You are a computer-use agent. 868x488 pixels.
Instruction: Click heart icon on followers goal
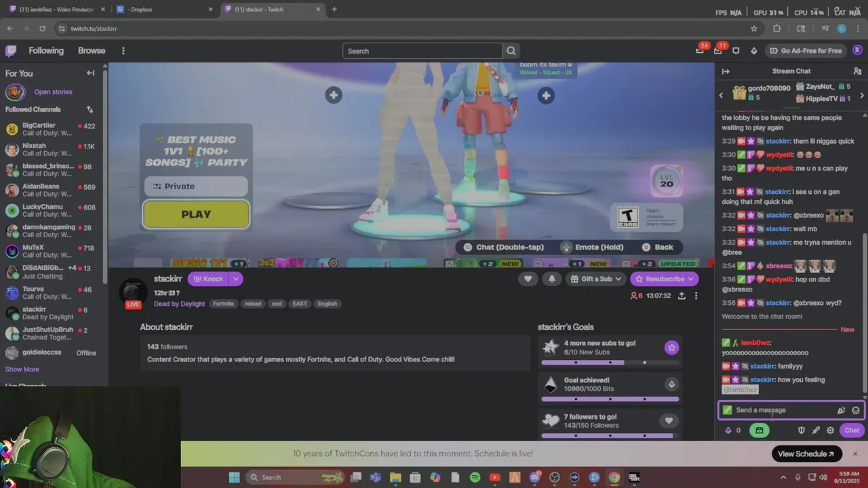pyautogui.click(x=669, y=421)
